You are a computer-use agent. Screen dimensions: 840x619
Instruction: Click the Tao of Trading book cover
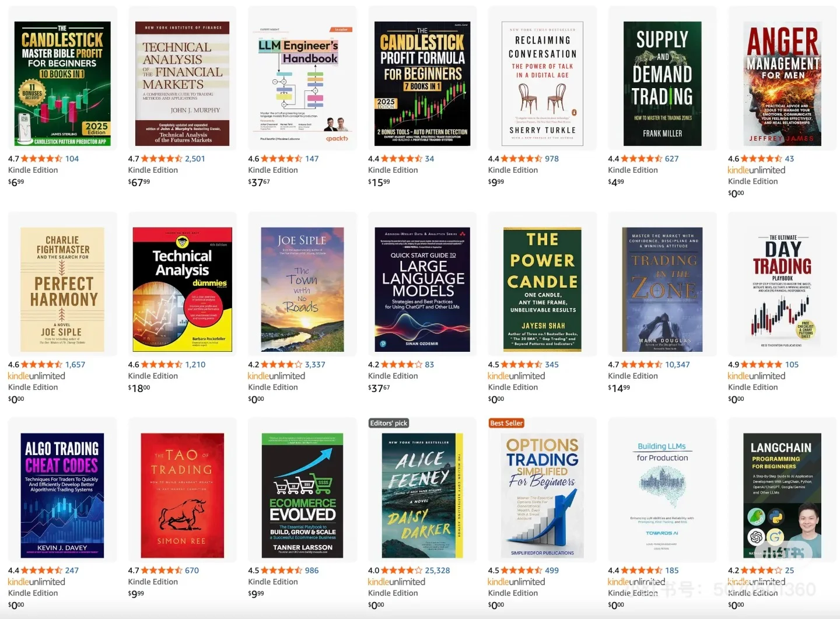click(x=182, y=495)
